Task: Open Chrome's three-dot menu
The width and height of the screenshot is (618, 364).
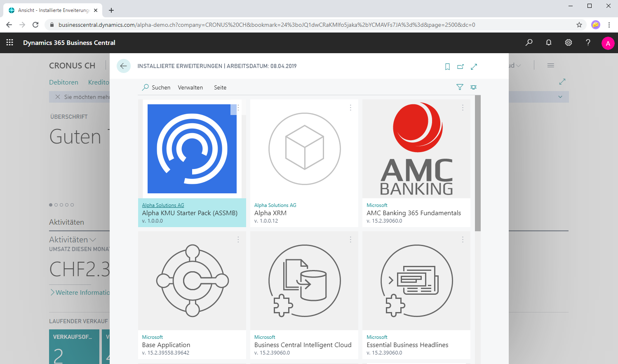Action: [609, 25]
